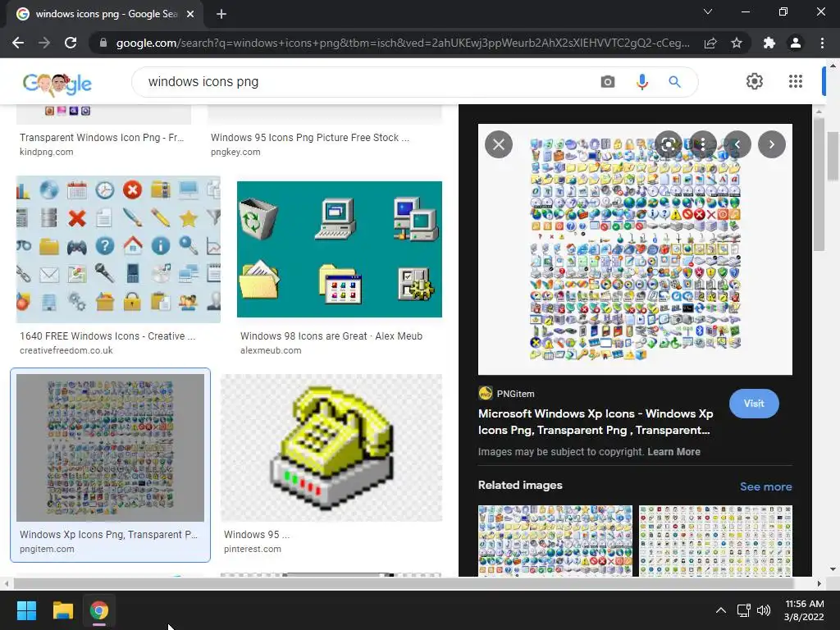This screenshot has height=630, width=840.
Task: Click the Windows 98 Icons are Great caption
Action: pos(331,336)
